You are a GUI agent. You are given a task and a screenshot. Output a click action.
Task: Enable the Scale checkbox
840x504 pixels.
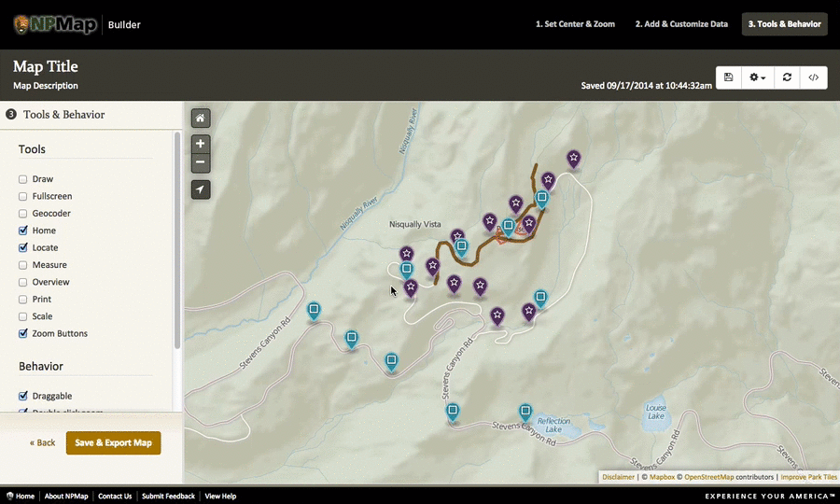[x=23, y=316]
